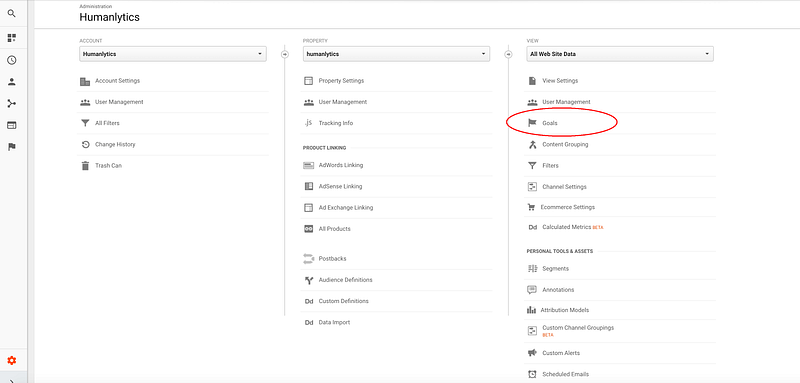Screen dimensions: 800x383
Task: Open the Conversions flag icon in sidebar
Action: (12, 147)
